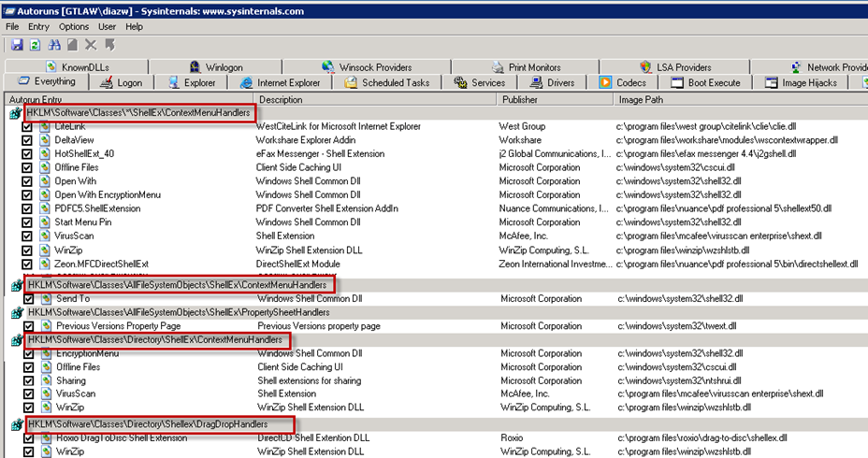Select the PDFC5.ShellExtension entry row

(x=97, y=208)
